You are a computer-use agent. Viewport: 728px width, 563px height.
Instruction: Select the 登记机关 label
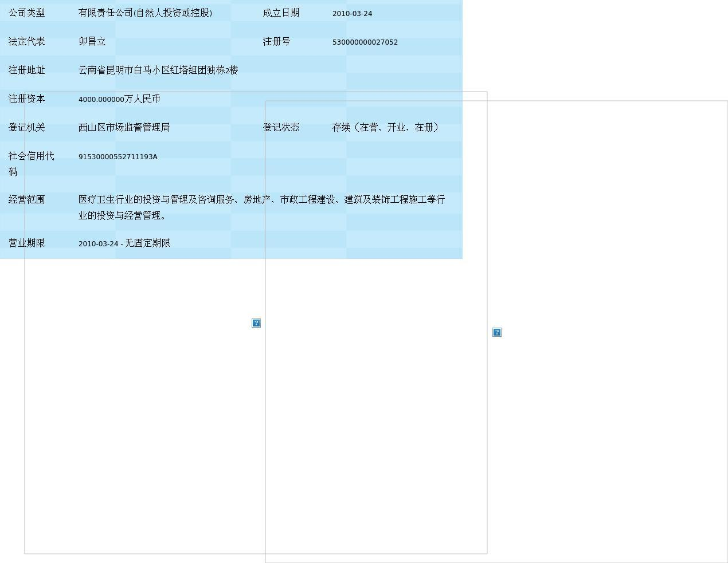27,127
